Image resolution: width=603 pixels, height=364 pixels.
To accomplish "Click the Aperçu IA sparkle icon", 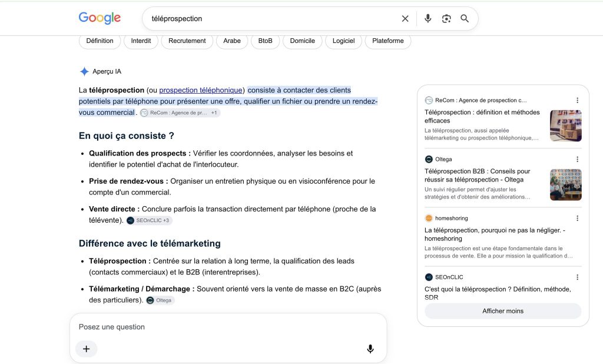I will pos(84,71).
